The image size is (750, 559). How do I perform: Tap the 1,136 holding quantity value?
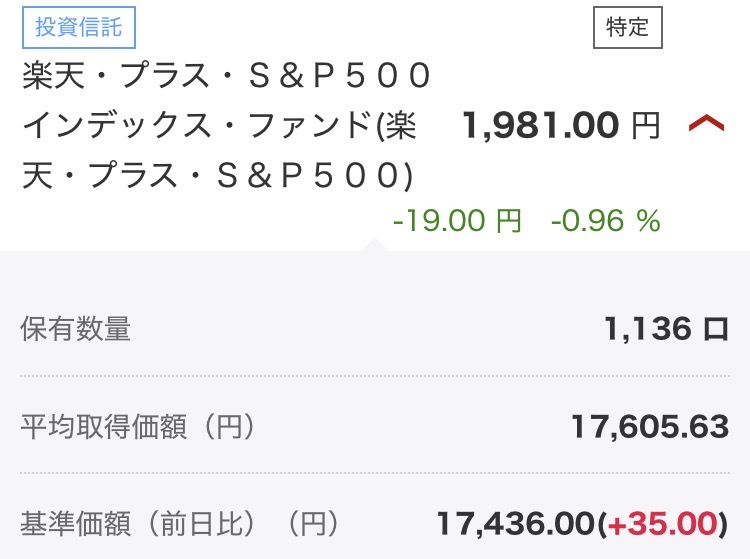click(x=647, y=328)
